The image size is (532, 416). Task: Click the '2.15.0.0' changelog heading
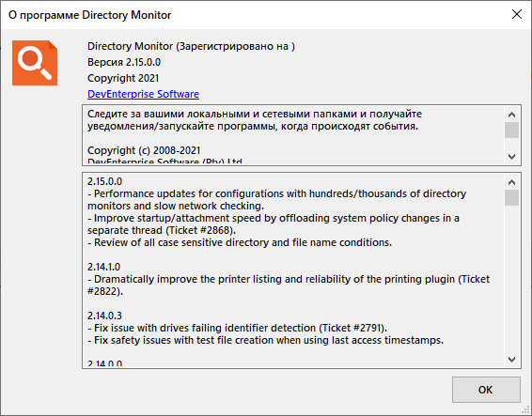(x=105, y=181)
